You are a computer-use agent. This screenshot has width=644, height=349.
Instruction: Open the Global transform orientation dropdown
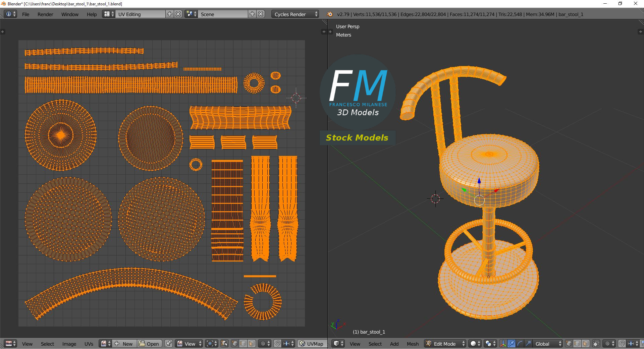(548, 344)
